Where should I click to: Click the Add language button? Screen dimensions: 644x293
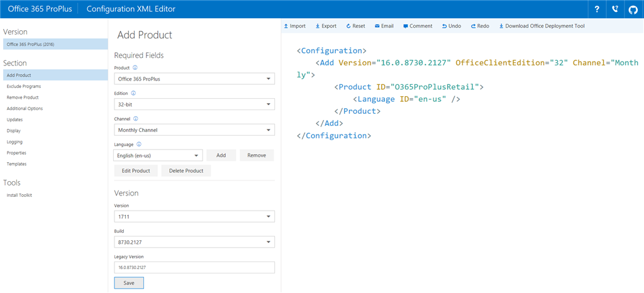[221, 155]
